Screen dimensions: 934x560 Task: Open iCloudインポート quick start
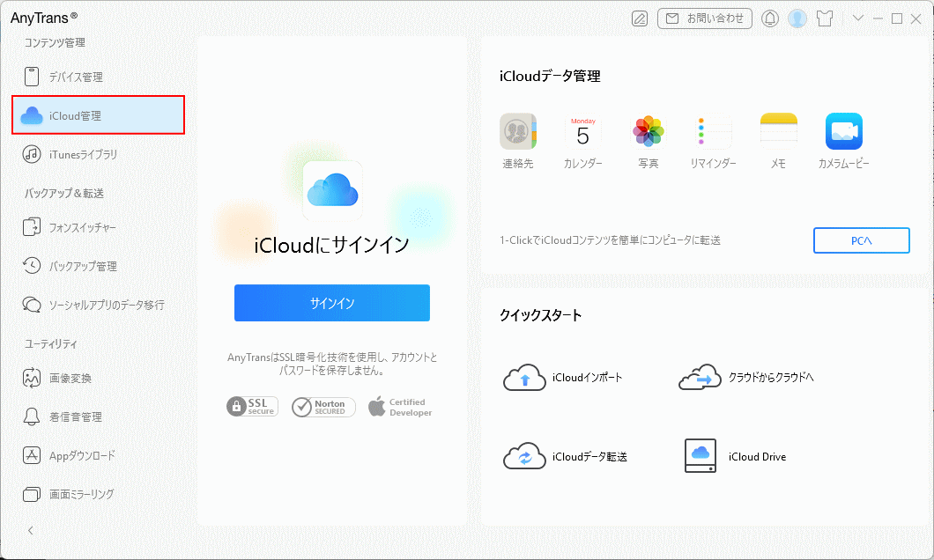point(563,378)
